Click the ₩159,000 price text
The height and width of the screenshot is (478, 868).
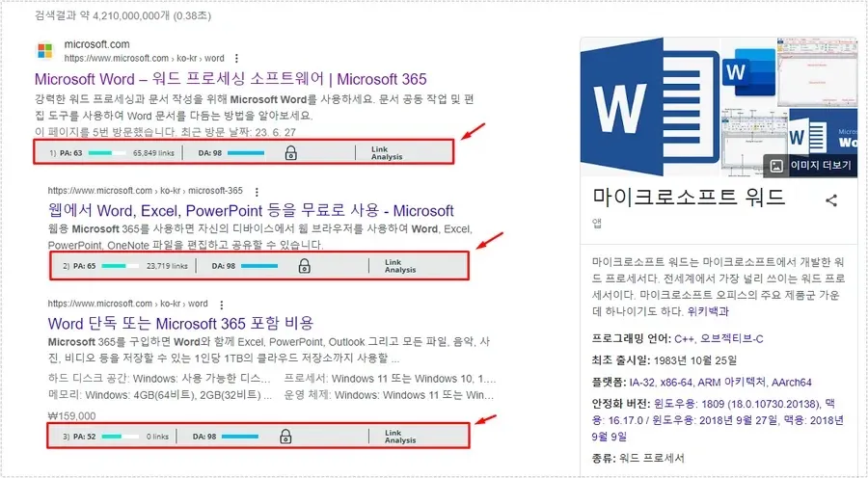point(72,416)
